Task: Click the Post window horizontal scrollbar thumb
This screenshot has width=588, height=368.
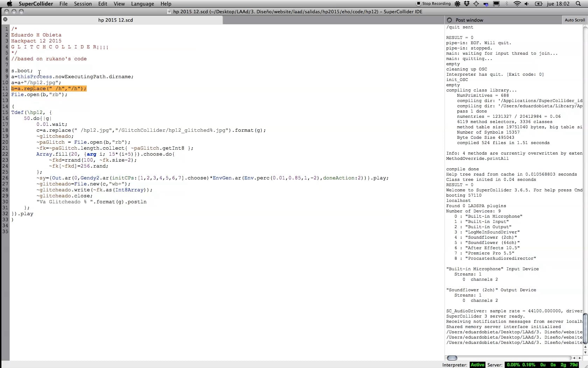Action: [x=452, y=358]
